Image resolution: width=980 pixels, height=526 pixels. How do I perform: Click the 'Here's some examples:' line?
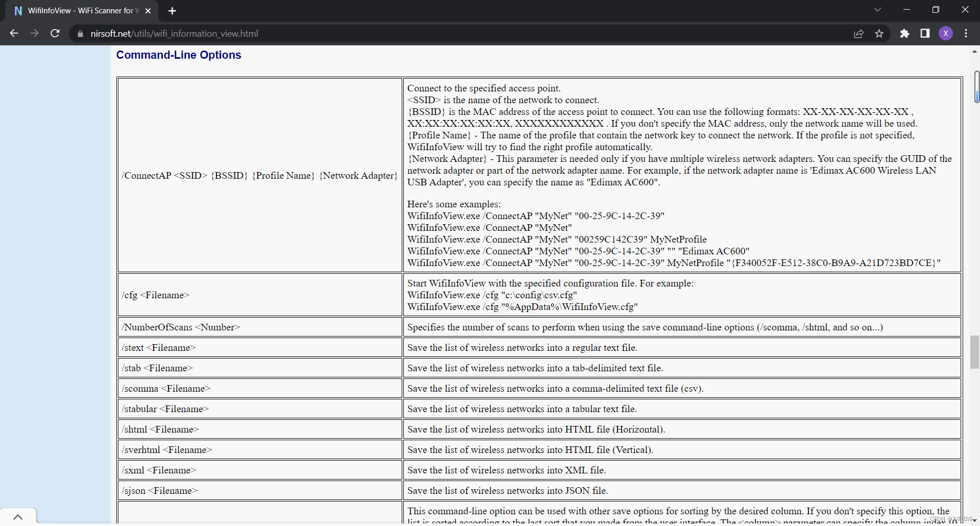point(454,204)
